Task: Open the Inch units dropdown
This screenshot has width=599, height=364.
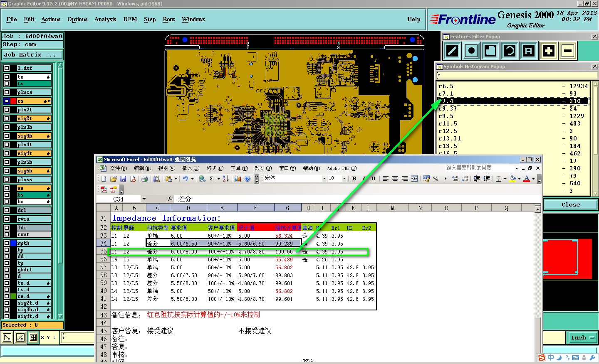Action: [582, 338]
